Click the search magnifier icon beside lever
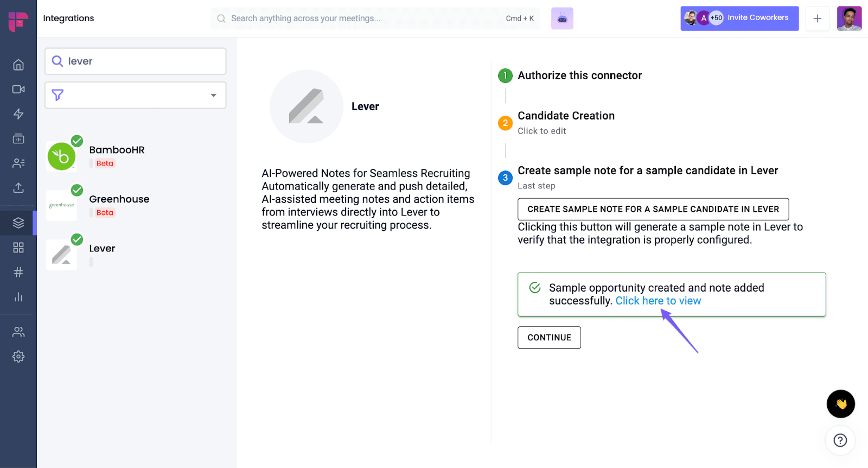The width and height of the screenshot is (868, 468). tap(58, 61)
